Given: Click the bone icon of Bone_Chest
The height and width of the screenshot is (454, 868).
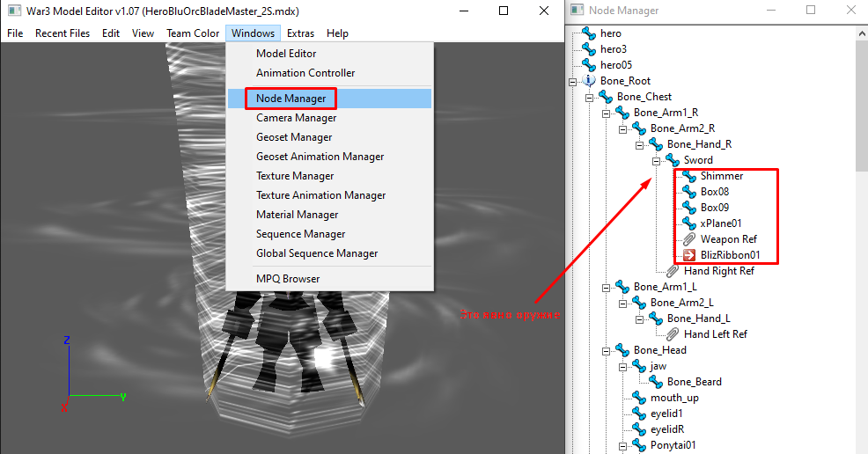Looking at the screenshot, I should (606, 97).
